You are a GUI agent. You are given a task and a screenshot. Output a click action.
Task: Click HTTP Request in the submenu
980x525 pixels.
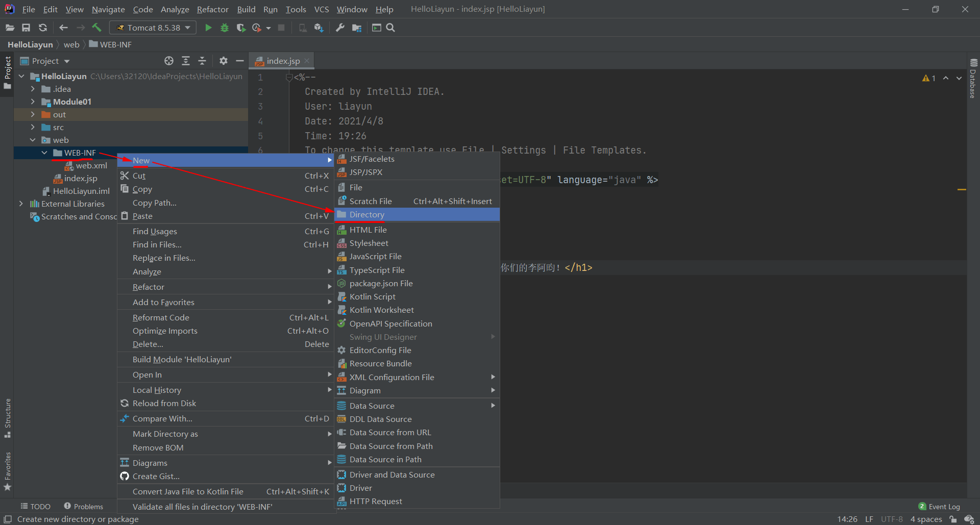click(417, 501)
